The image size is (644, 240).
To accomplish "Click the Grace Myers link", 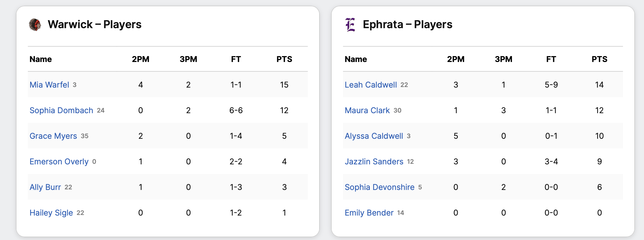I will coord(53,136).
